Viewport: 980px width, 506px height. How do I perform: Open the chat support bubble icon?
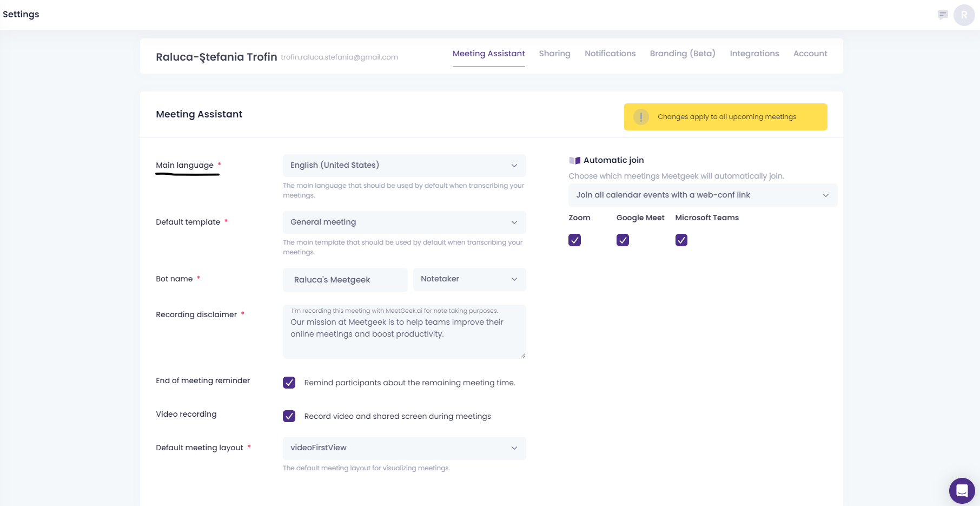click(x=962, y=490)
